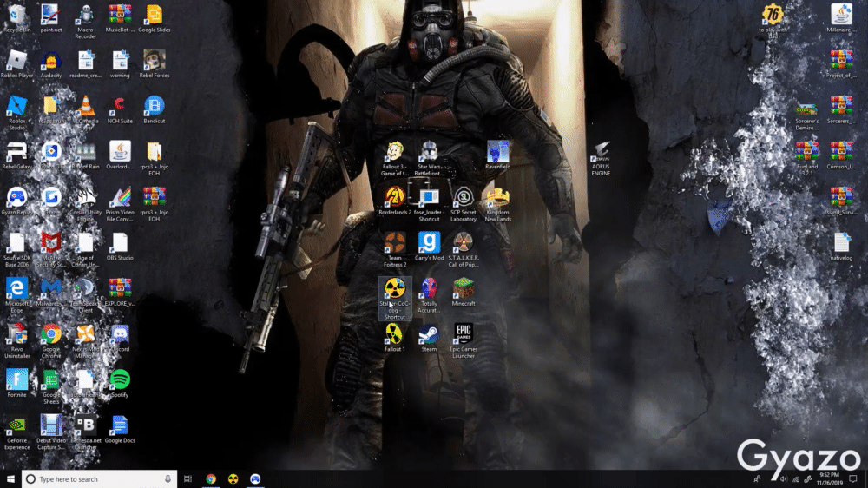The height and width of the screenshot is (488, 868).
Task: Open the Recycle Bin icon
Action: (16, 18)
